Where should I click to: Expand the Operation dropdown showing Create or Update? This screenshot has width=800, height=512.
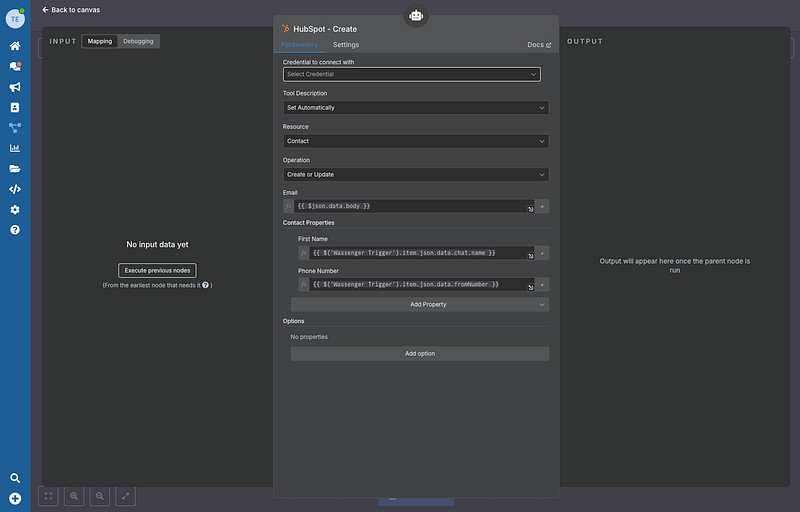[x=415, y=174]
